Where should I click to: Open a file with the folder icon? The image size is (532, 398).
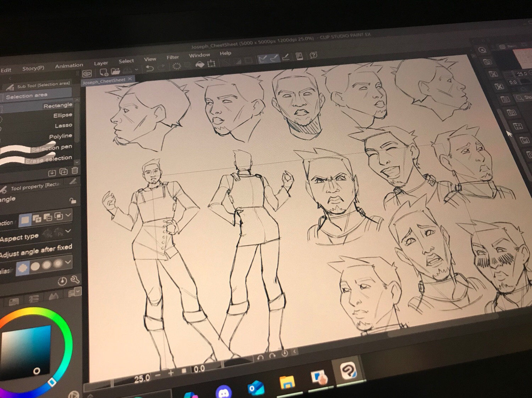point(115,71)
